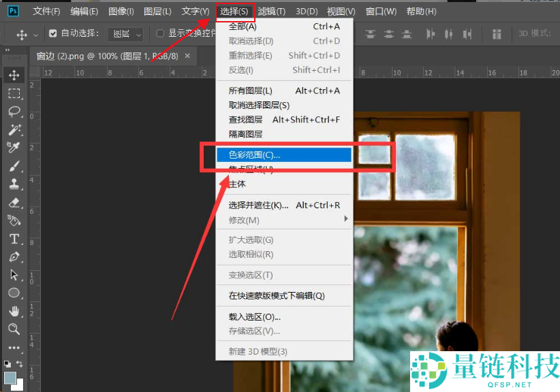Open the 图层 auto-select dropdown
The height and width of the screenshot is (392, 560).
tap(125, 33)
